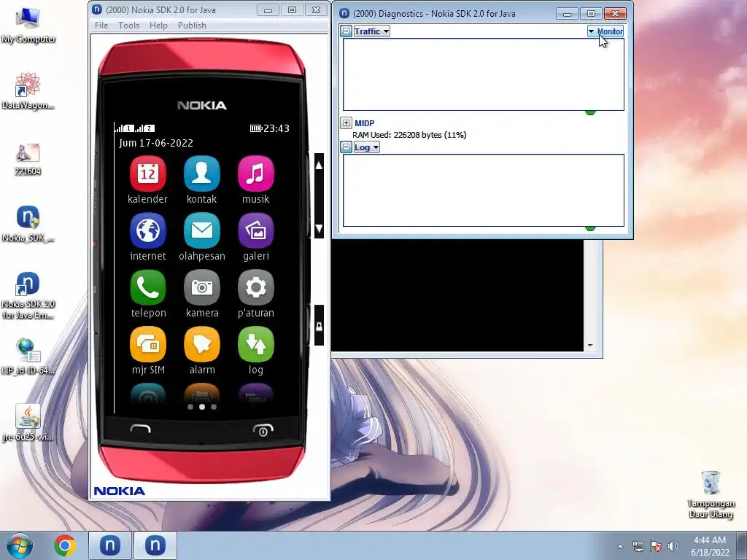Open the Monitor dropdown
Viewport: 747px width, 560px height.
point(605,31)
